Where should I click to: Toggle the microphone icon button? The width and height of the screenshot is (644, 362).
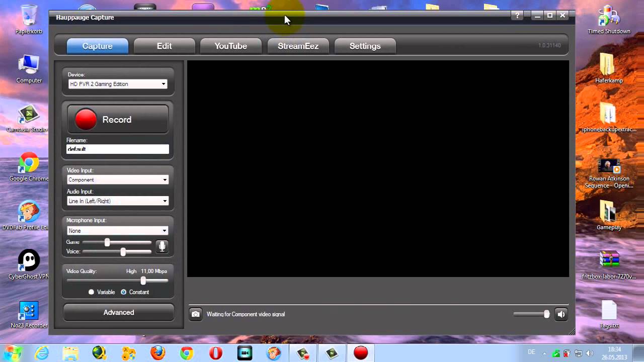[162, 246]
